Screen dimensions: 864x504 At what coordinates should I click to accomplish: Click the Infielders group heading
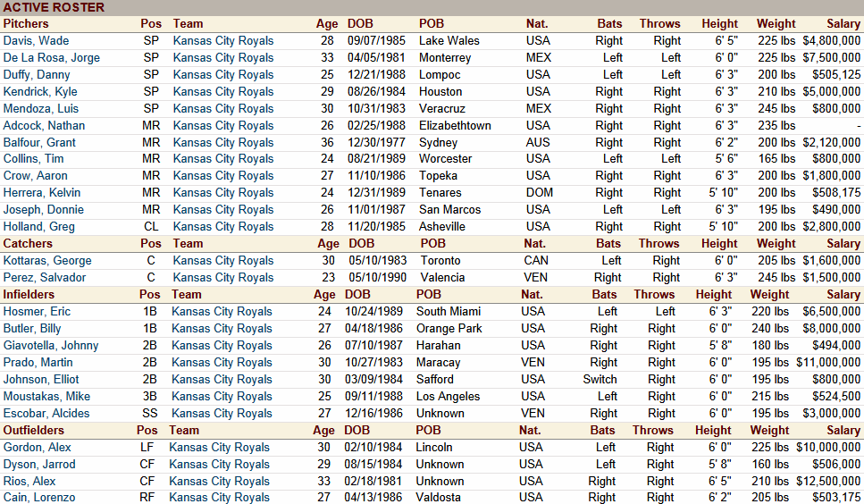29,295
